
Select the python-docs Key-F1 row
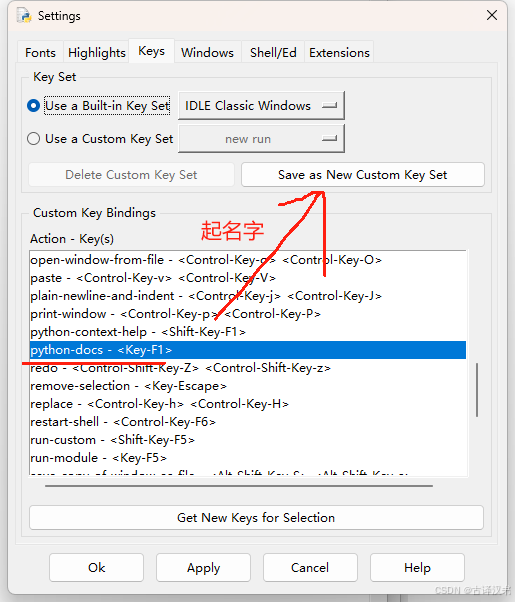pyautogui.click(x=248, y=350)
